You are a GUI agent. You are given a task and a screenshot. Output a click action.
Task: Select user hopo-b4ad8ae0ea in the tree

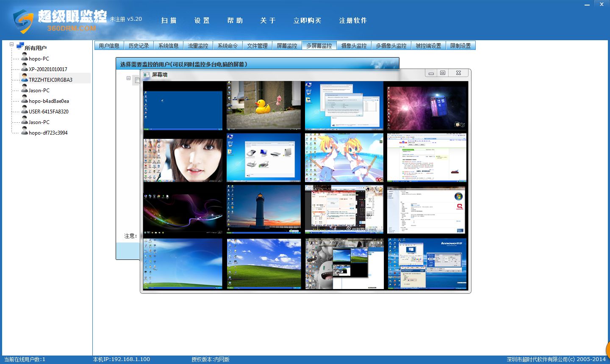tap(49, 101)
